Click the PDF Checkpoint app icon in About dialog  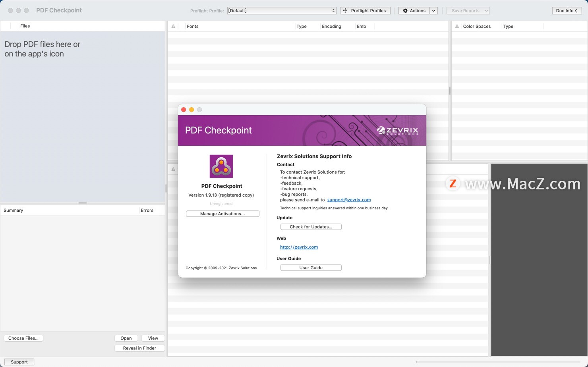221,166
